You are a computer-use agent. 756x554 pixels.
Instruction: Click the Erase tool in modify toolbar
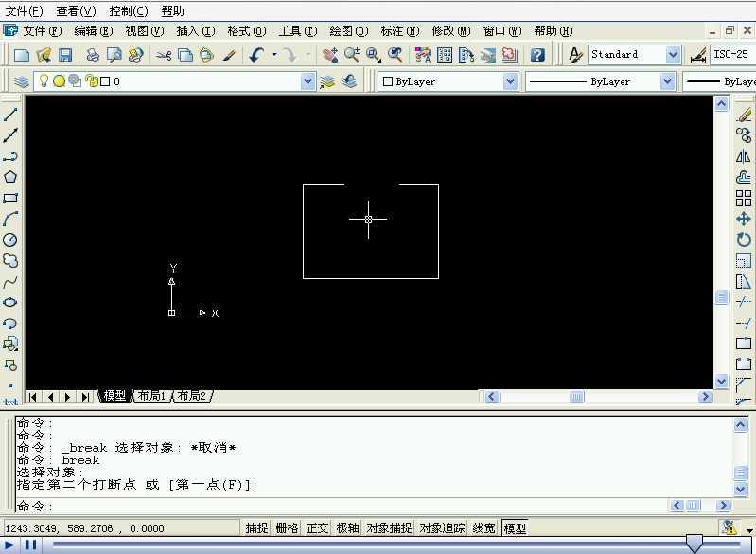[x=744, y=115]
